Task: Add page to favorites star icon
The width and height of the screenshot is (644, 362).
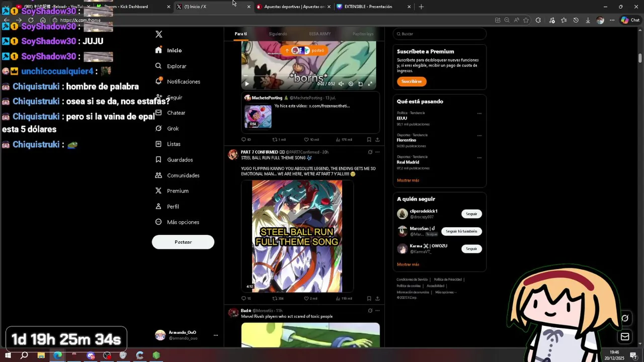Action: (x=526, y=20)
